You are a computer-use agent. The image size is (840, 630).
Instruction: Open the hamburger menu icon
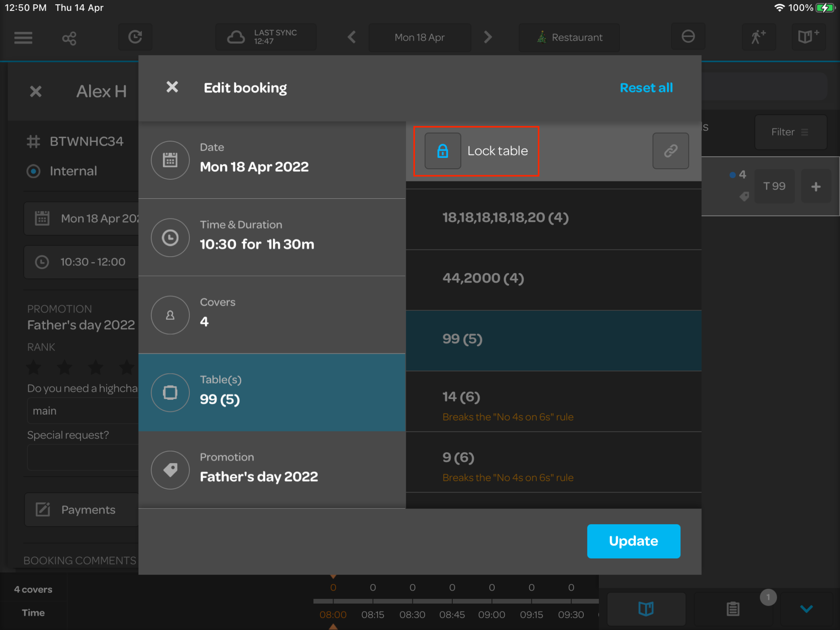point(23,38)
